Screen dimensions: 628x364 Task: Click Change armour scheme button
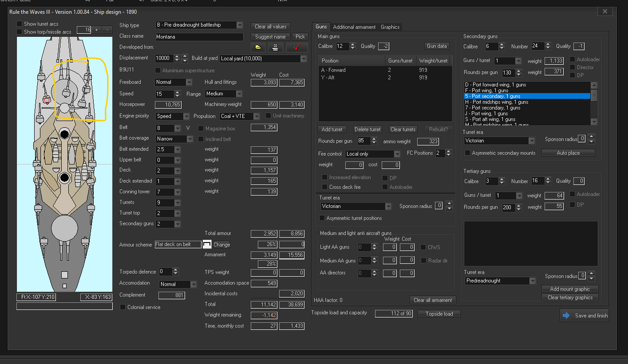click(221, 245)
